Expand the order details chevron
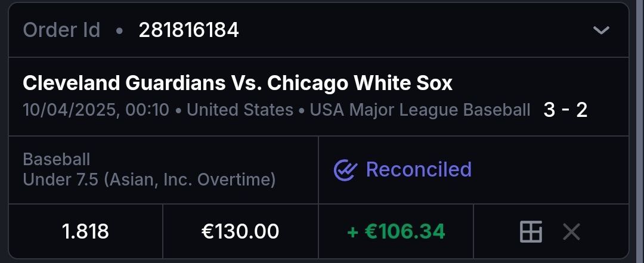Screen dimensions: 644x263 click(x=601, y=30)
